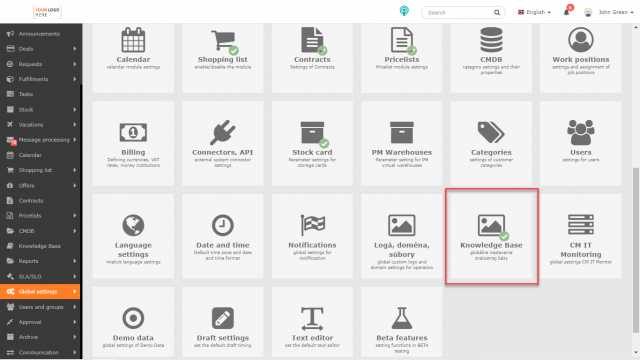This screenshot has width=640, height=360.
Task: Open Knowledge Base in the sidebar
Action: pos(40,246)
